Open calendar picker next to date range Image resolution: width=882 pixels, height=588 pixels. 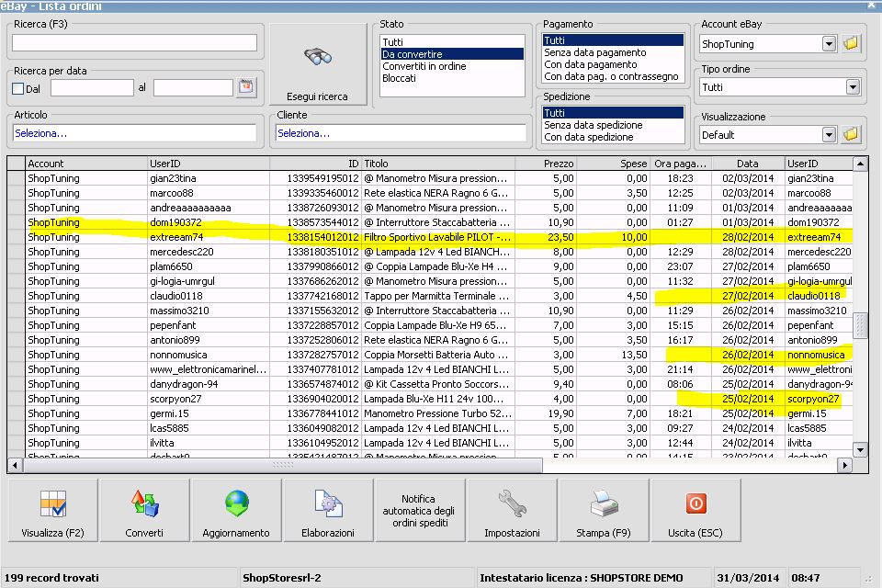click(246, 88)
